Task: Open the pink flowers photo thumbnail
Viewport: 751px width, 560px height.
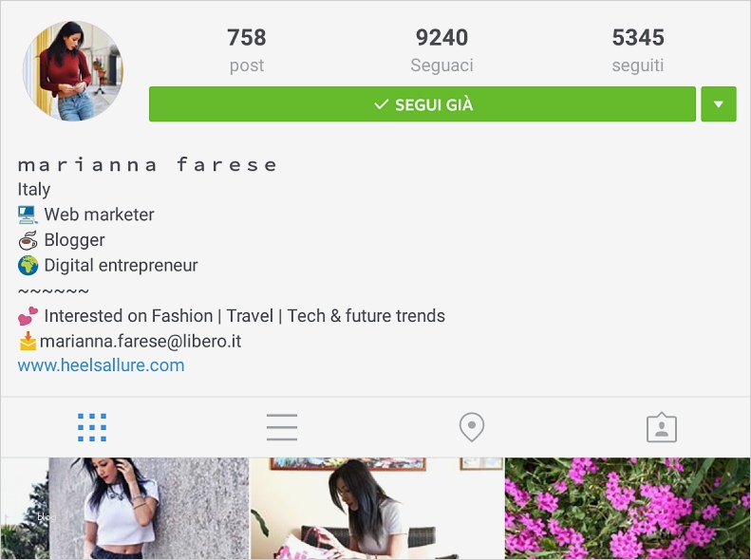Action: click(x=628, y=509)
